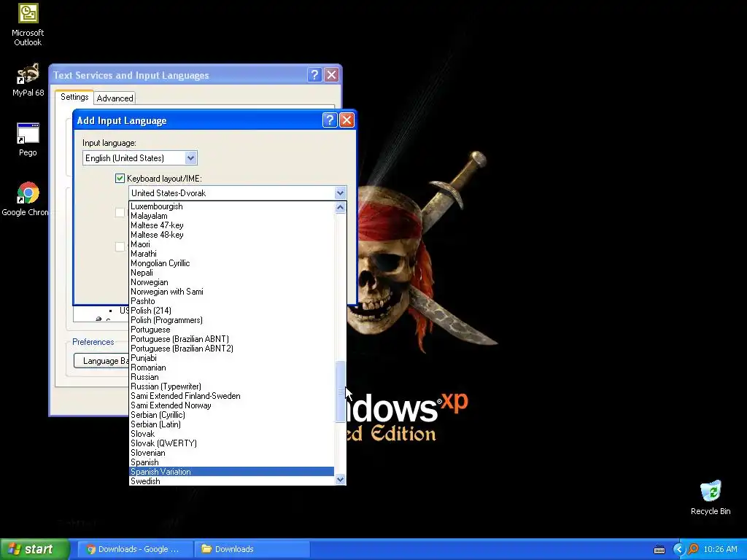Select Spanish layout
747x560 pixels.
(x=231, y=462)
